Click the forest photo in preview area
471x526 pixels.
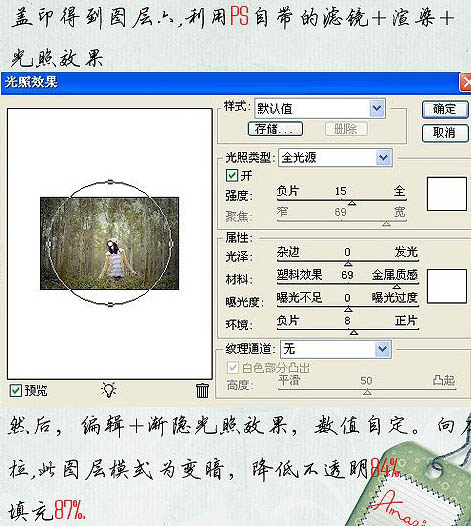(x=109, y=244)
